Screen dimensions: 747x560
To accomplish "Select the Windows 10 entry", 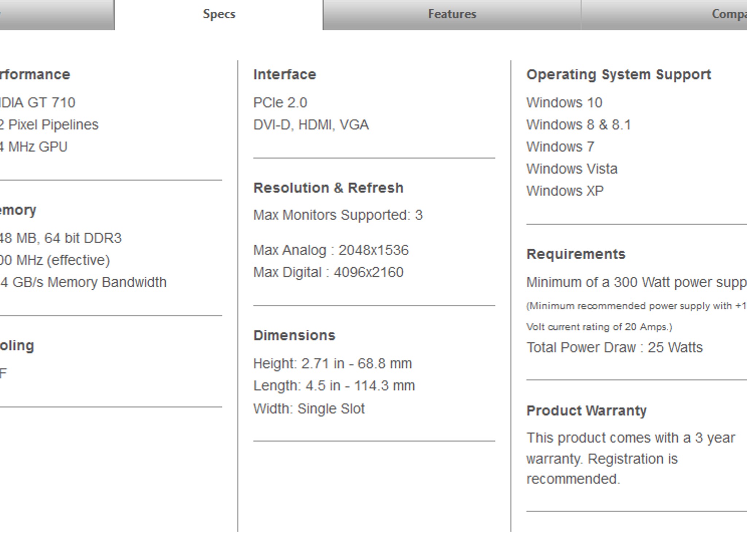I will coord(564,103).
